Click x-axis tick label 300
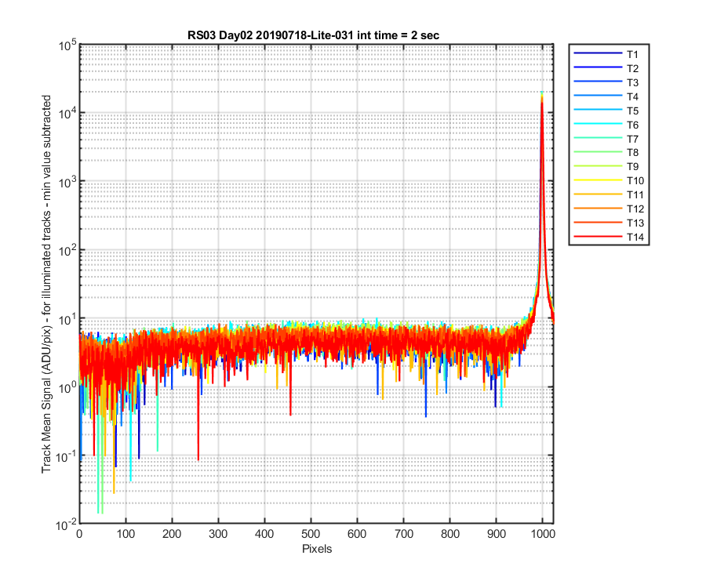706x588 pixels. point(218,534)
